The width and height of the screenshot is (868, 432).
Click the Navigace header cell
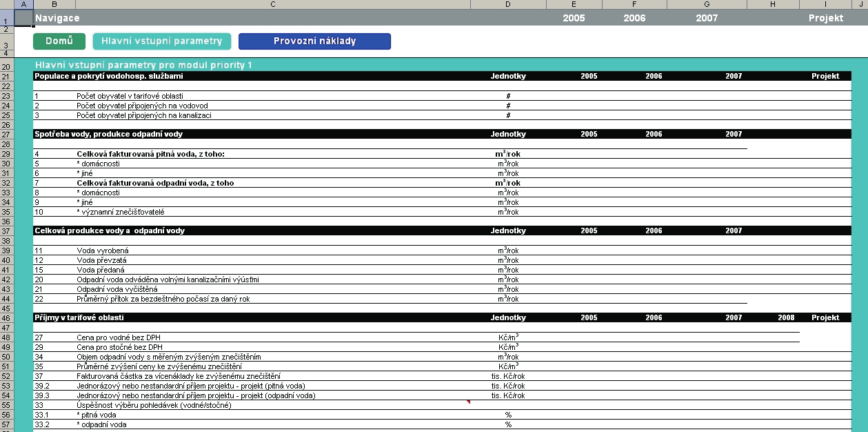[57, 18]
